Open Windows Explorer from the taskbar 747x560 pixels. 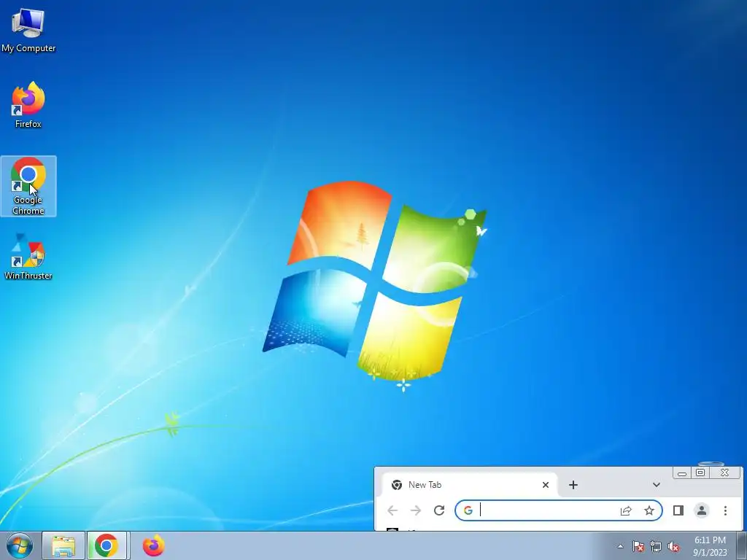63,545
